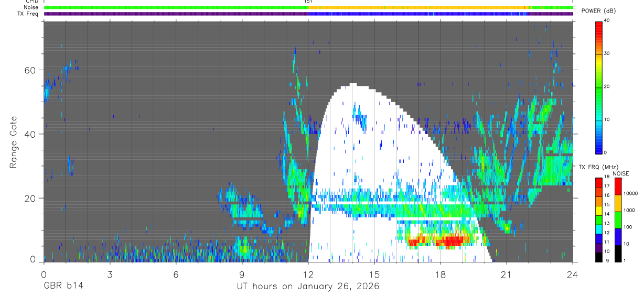The width and height of the screenshot is (644, 297).
Task: Click the "24" UT hour axis tick
Action: 573,274
